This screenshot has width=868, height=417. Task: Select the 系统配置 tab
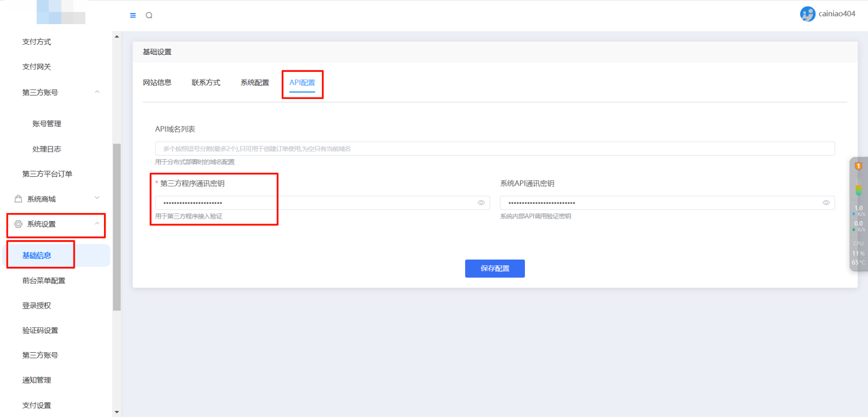click(x=255, y=82)
